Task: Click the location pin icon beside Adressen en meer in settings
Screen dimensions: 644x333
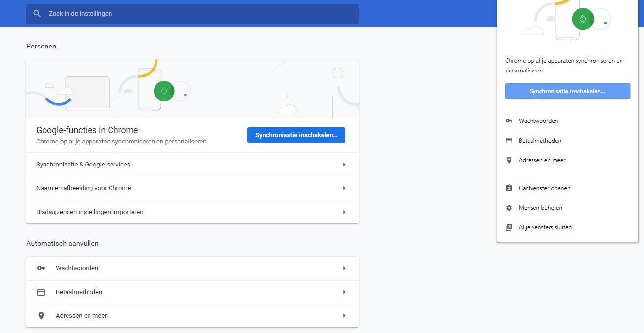Action: coord(41,316)
